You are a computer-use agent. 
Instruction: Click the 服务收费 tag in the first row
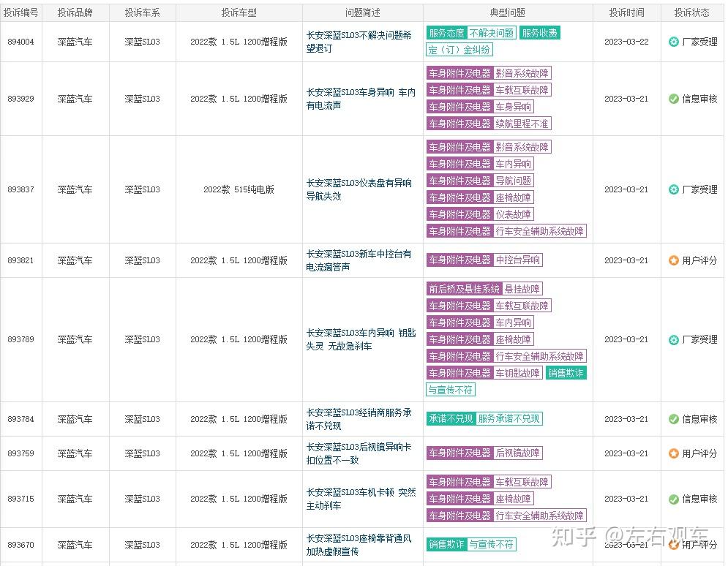tap(539, 33)
